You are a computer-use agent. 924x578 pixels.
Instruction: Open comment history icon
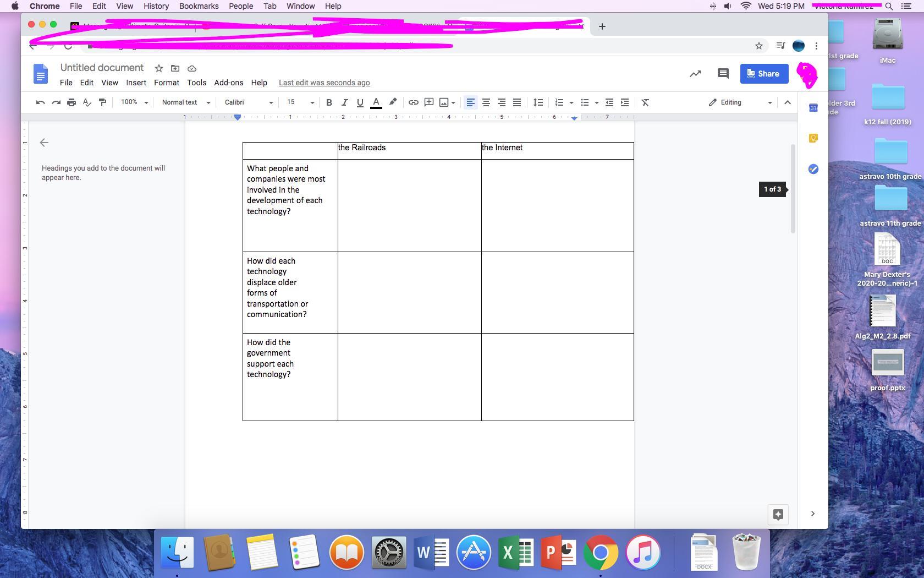tap(723, 74)
